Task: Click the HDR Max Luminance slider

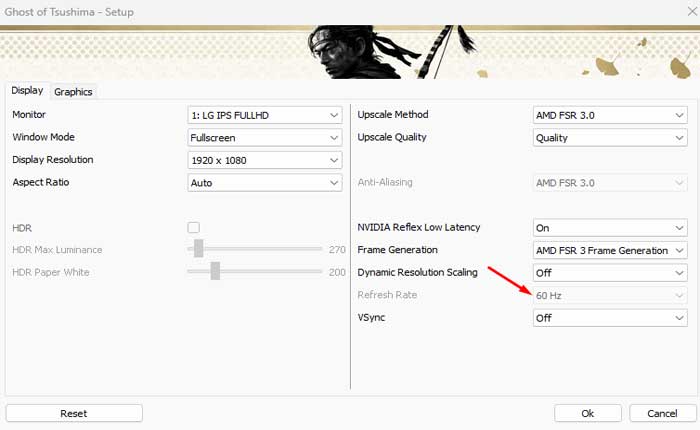Action: click(x=254, y=249)
